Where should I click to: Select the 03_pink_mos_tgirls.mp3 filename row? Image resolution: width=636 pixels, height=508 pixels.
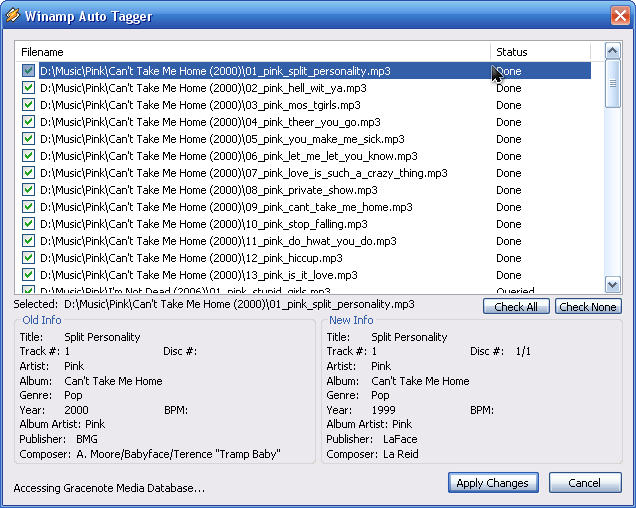[x=200, y=105]
